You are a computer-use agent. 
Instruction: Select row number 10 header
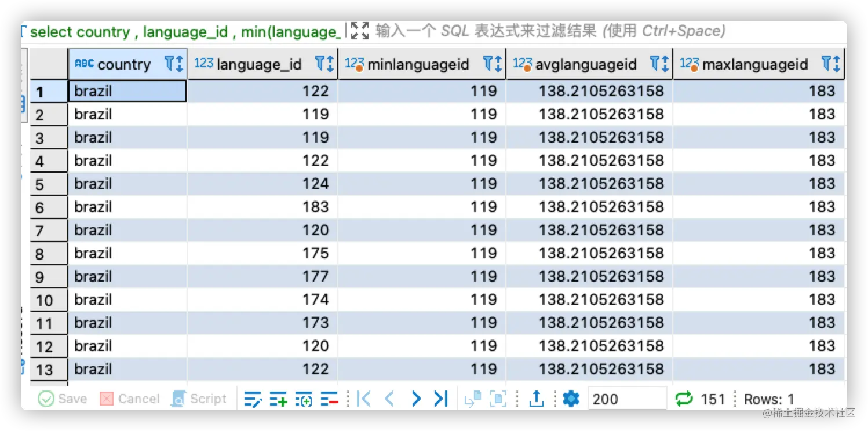pyautogui.click(x=49, y=299)
